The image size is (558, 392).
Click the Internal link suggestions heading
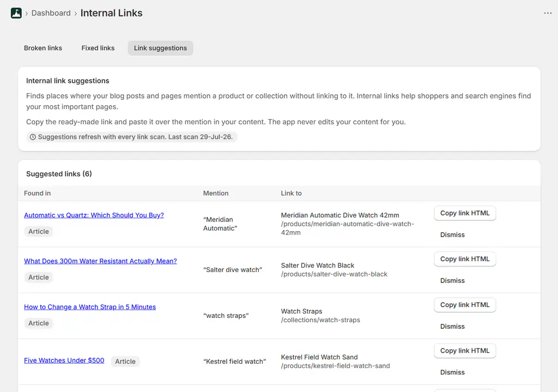click(x=68, y=81)
